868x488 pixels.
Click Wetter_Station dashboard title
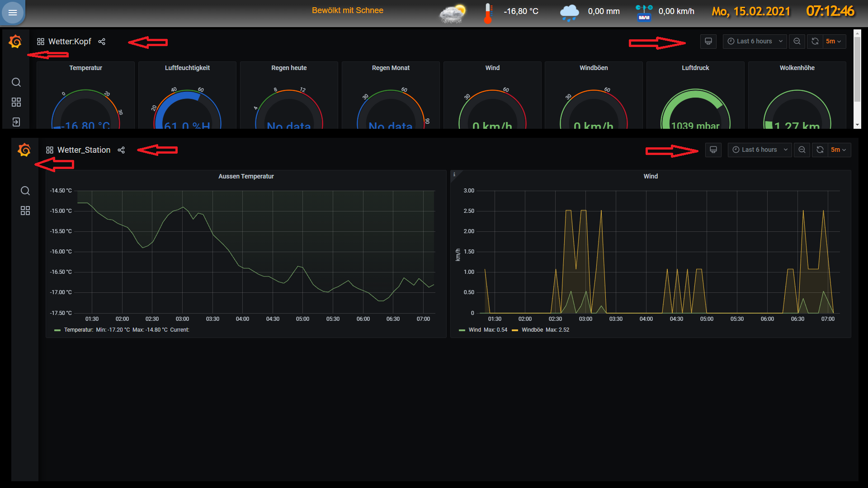pos(84,150)
